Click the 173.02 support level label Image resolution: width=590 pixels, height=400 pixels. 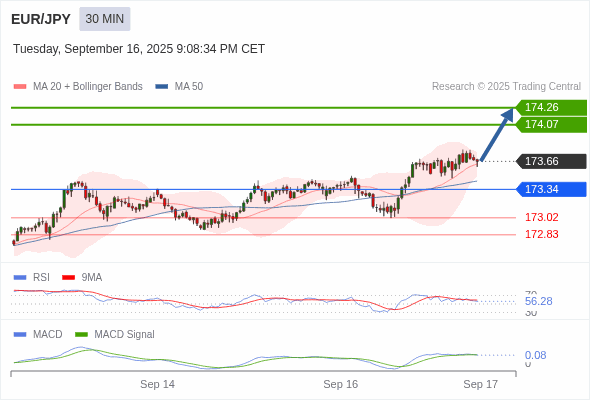point(541,217)
